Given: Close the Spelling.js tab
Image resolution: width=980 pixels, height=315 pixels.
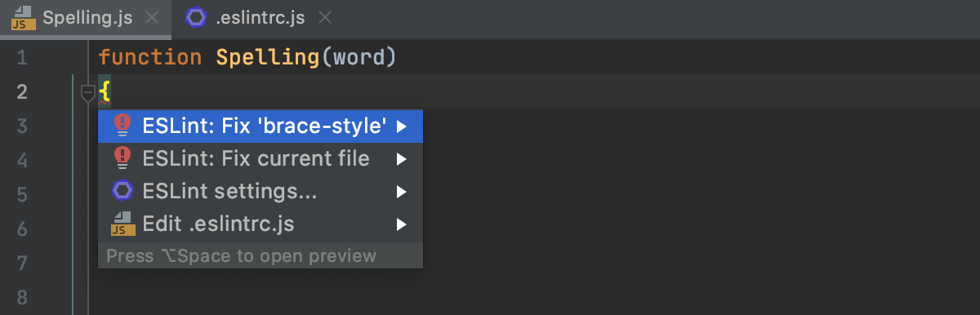Looking at the screenshot, I should pos(152,18).
